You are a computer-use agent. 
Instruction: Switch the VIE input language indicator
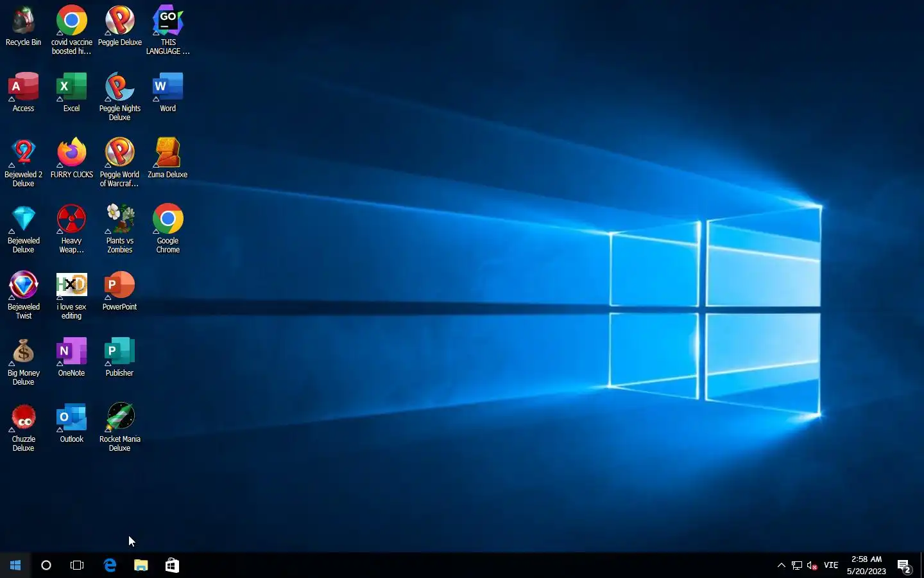coord(831,565)
